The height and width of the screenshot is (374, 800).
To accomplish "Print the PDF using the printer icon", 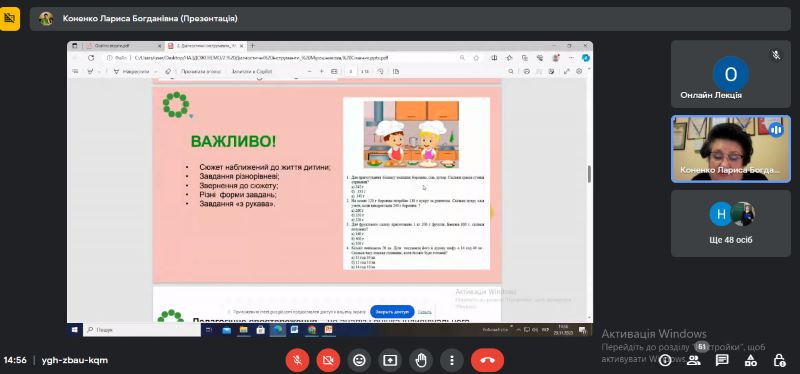I will 527,71.
